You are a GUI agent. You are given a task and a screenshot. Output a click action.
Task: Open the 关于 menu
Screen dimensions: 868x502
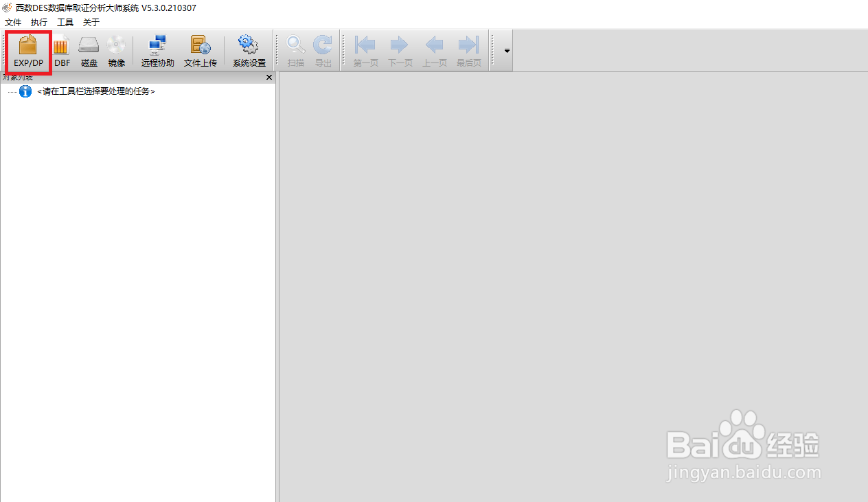tap(91, 22)
